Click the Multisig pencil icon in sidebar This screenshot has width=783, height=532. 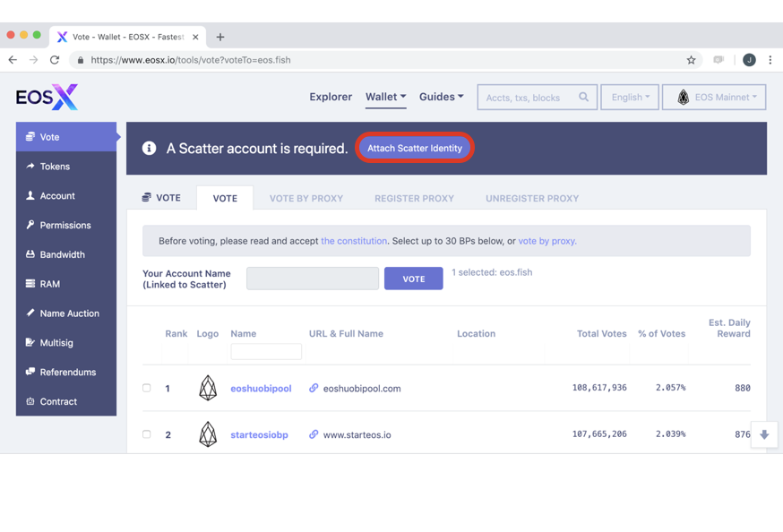(30, 342)
